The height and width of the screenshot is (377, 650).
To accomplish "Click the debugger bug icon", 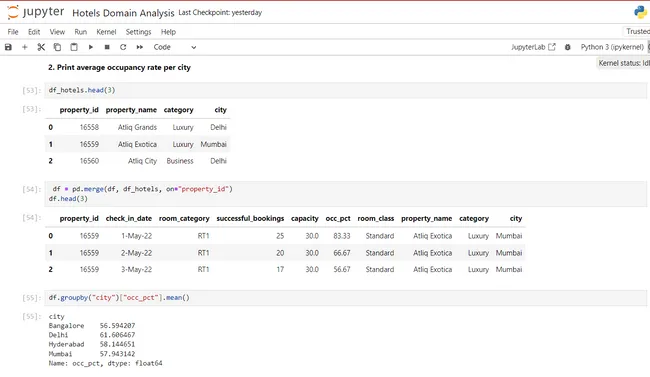I will click(x=568, y=47).
